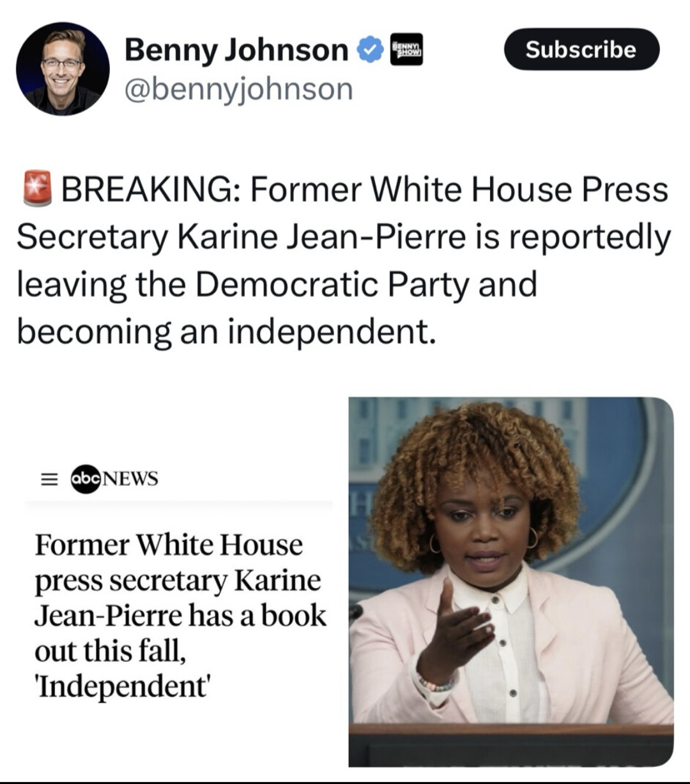
Task: Click the blue verified checkmark badge
Action: [369, 50]
